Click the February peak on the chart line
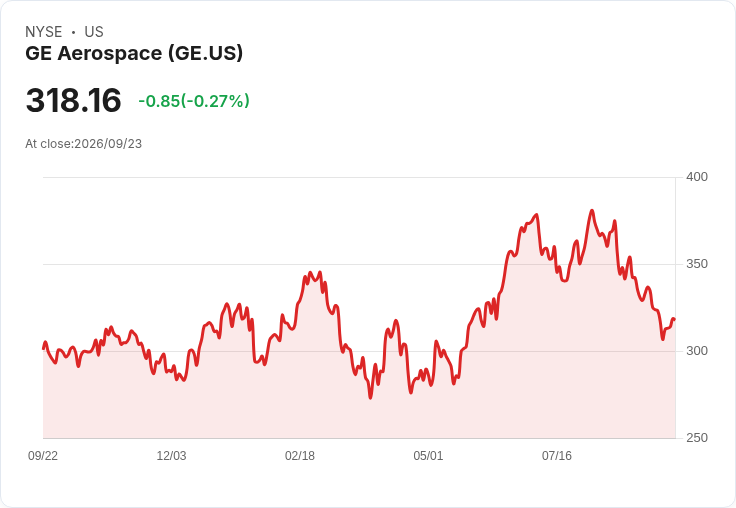The width and height of the screenshot is (736, 508). click(310, 272)
